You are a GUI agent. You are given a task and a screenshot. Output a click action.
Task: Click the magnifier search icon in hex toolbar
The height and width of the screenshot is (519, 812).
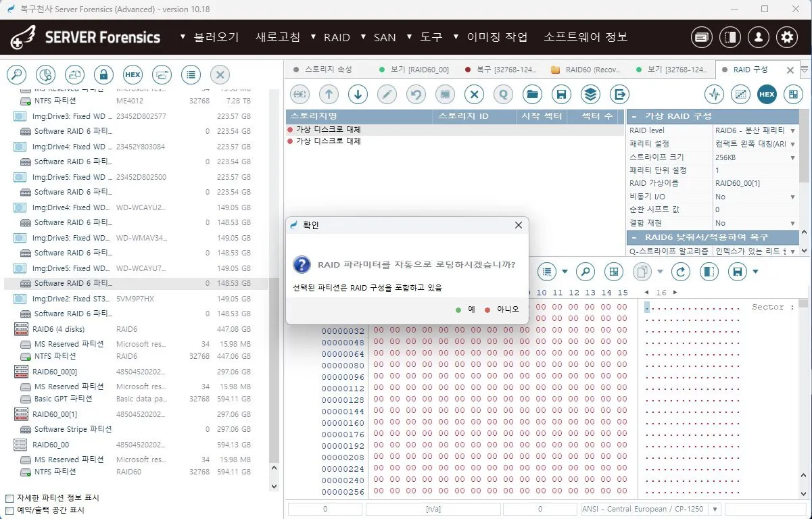pyautogui.click(x=586, y=272)
